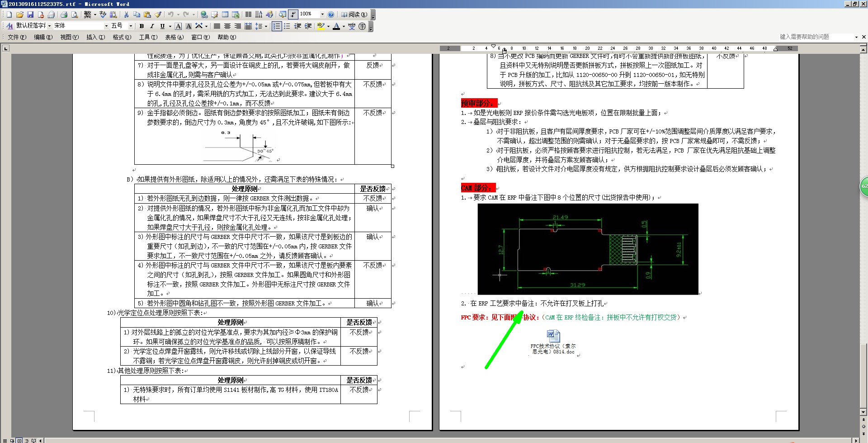
Task: Click the 繁 Chinese conversion button
Action: pos(87,14)
